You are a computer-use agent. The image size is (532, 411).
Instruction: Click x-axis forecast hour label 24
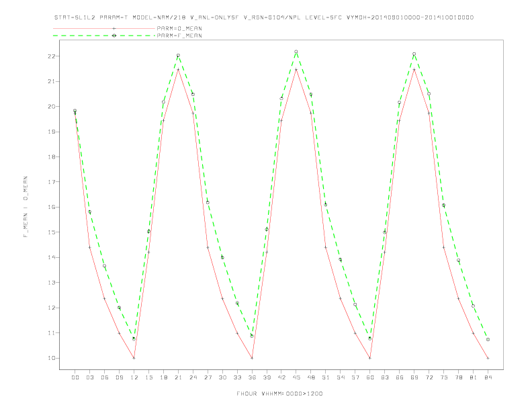point(193,377)
